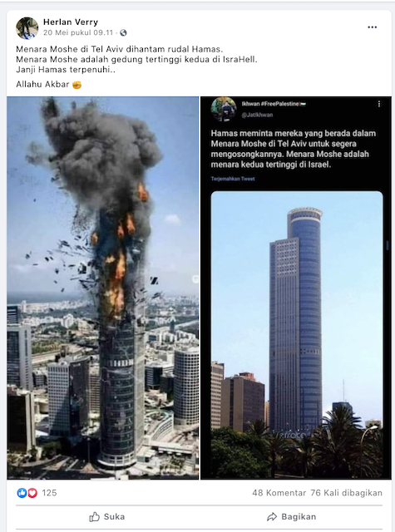Viewport: 395px width, 532px height.
Task: Click the red heart reaction icon
Action: [x=32, y=493]
